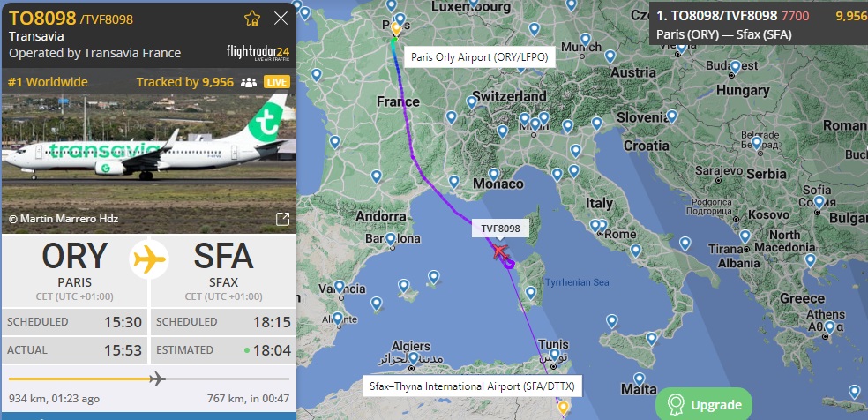
Task: Click the Sfax–Thyna International Airport label
Action: point(472,386)
